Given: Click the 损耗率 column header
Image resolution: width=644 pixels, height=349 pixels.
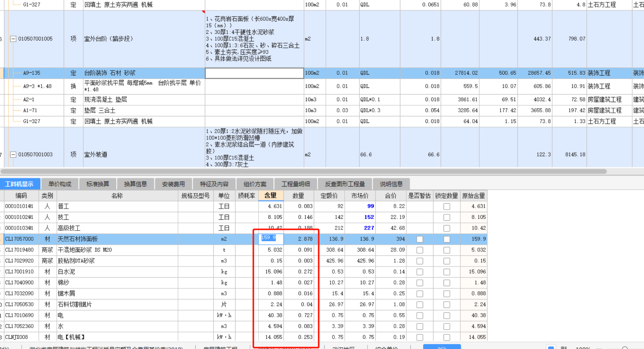Looking at the screenshot, I should 247,196.
